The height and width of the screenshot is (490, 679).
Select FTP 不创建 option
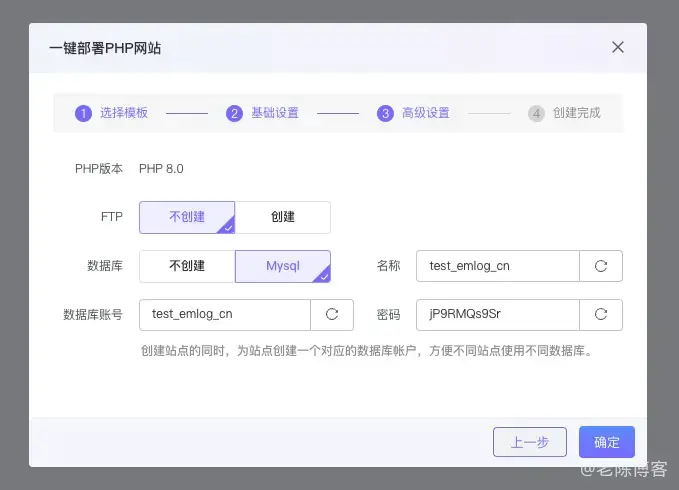(187, 217)
